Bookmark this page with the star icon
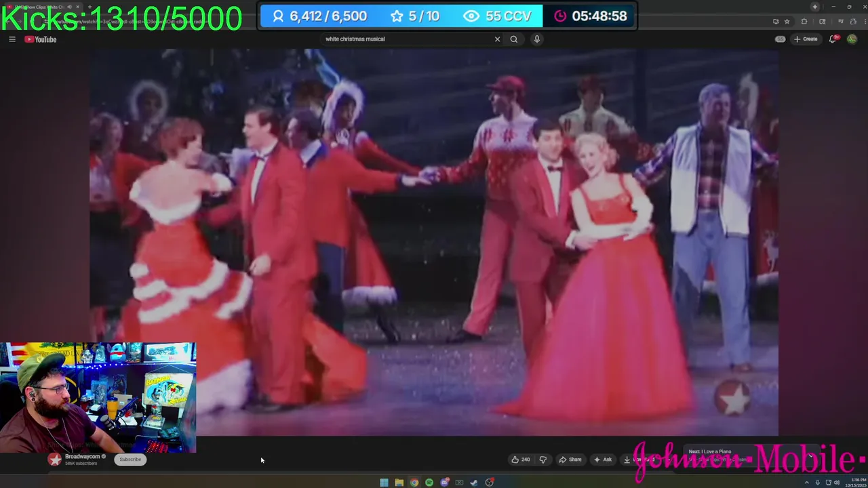Screen dimensions: 868x488 (x=787, y=21)
